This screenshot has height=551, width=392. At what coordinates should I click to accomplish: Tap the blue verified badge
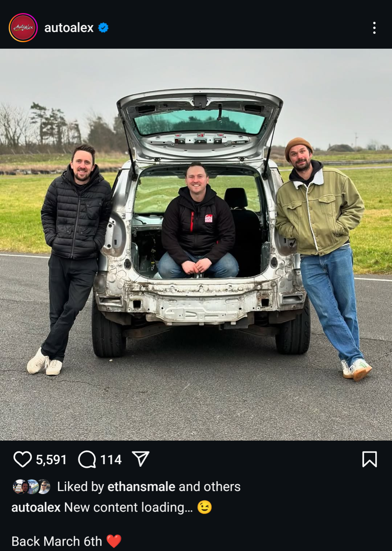(x=103, y=28)
